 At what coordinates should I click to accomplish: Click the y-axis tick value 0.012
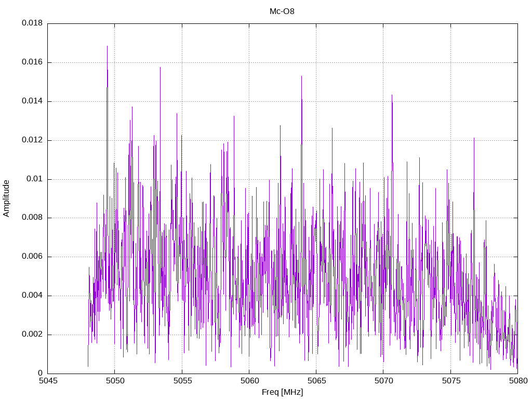32,140
